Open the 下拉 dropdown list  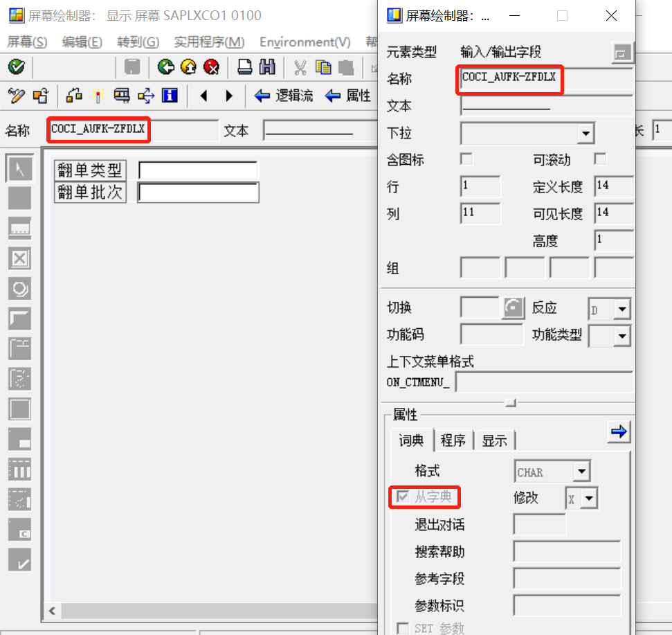(585, 134)
